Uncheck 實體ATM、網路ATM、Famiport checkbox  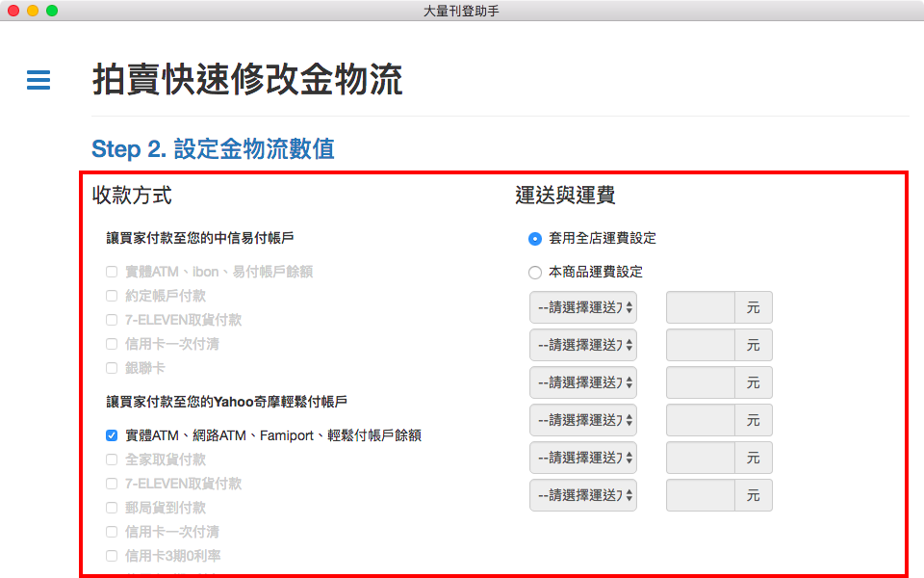click(112, 435)
